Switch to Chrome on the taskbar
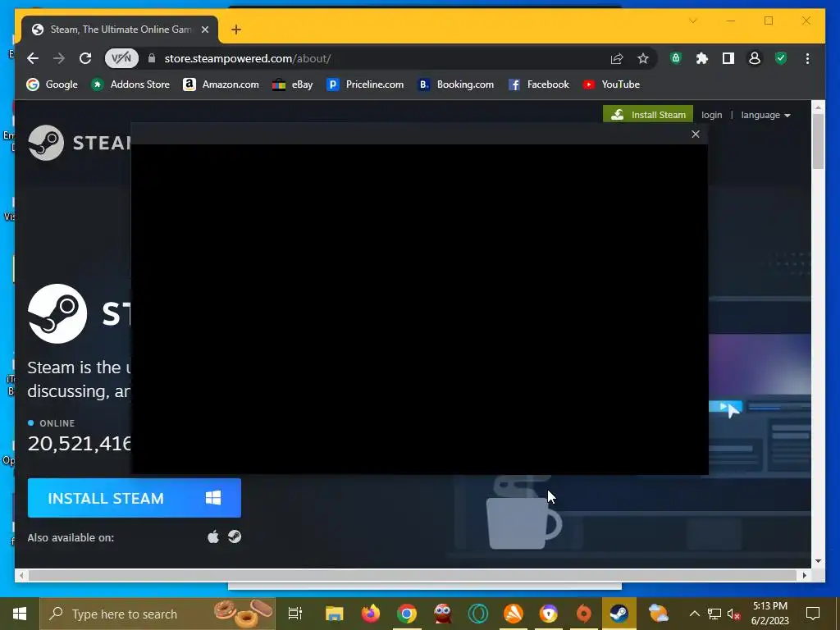The height and width of the screenshot is (630, 840). pyautogui.click(x=407, y=614)
